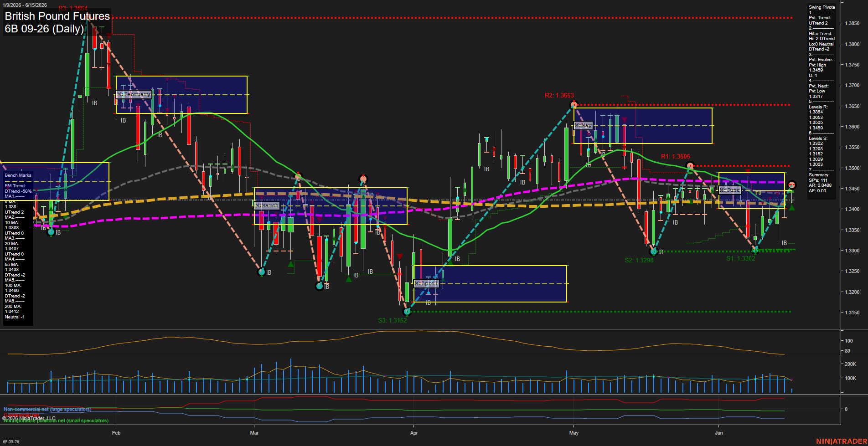Screen dimensions: 868x446
Task: Click the 'Jun' label on the time axis
Action: click(719, 433)
